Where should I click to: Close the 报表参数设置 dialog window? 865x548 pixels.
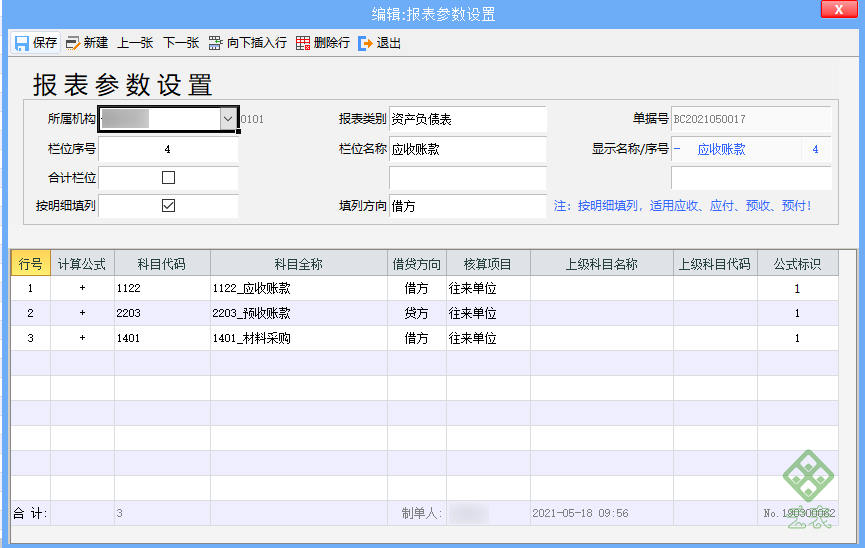[x=839, y=9]
